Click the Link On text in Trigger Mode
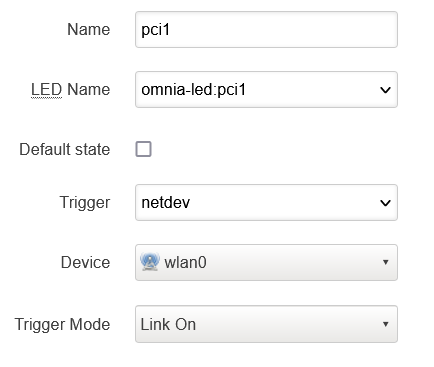Image resolution: width=434 pixels, height=367 pixels. tap(168, 324)
